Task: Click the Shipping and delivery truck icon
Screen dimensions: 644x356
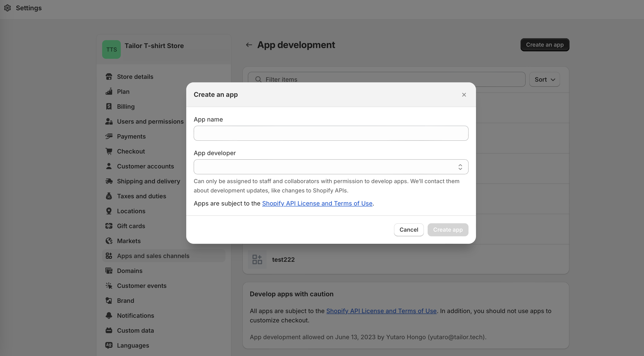Action: (109, 181)
